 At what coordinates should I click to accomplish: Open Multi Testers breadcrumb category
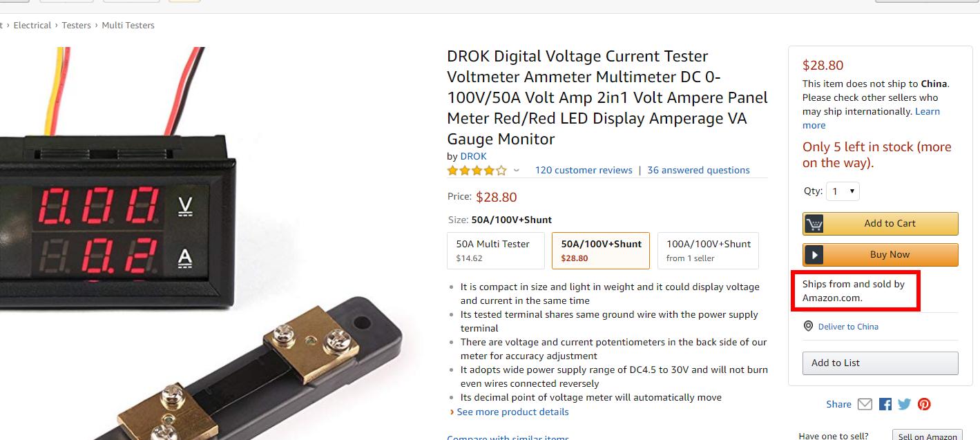(128, 25)
